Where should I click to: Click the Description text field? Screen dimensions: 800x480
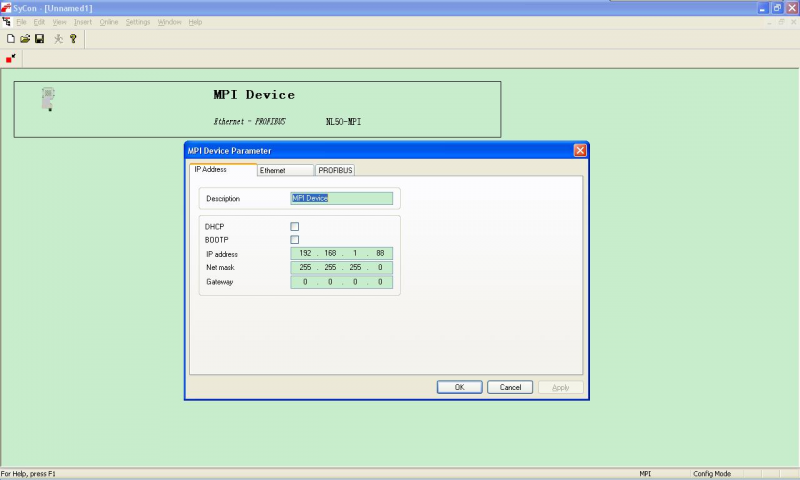pos(341,198)
